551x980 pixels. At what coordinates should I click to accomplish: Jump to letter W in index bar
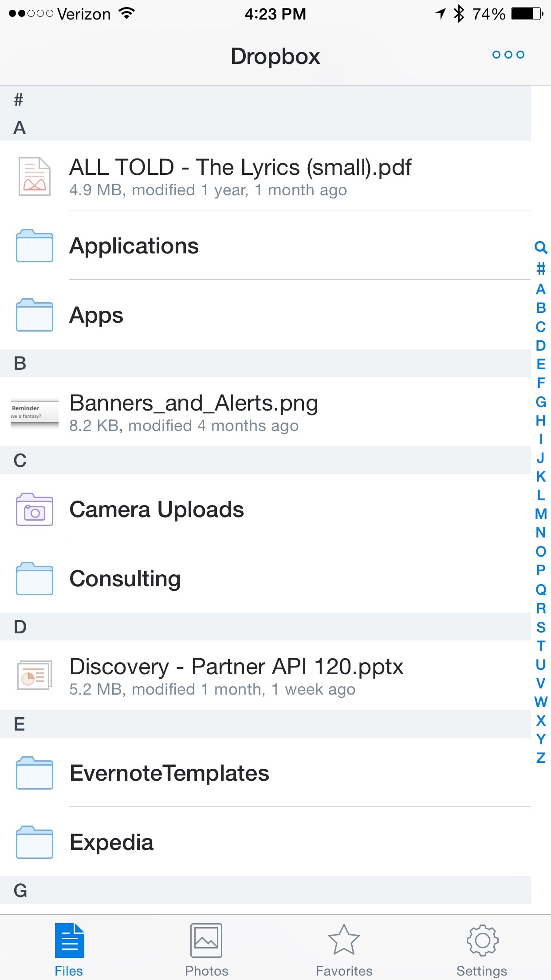541,702
